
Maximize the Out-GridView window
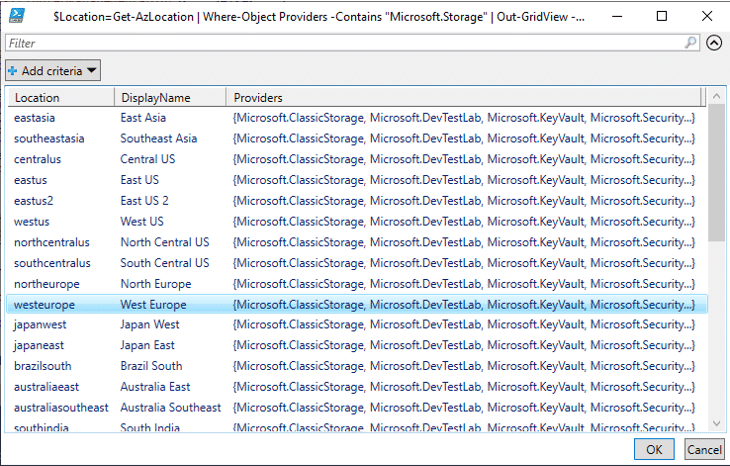[662, 16]
